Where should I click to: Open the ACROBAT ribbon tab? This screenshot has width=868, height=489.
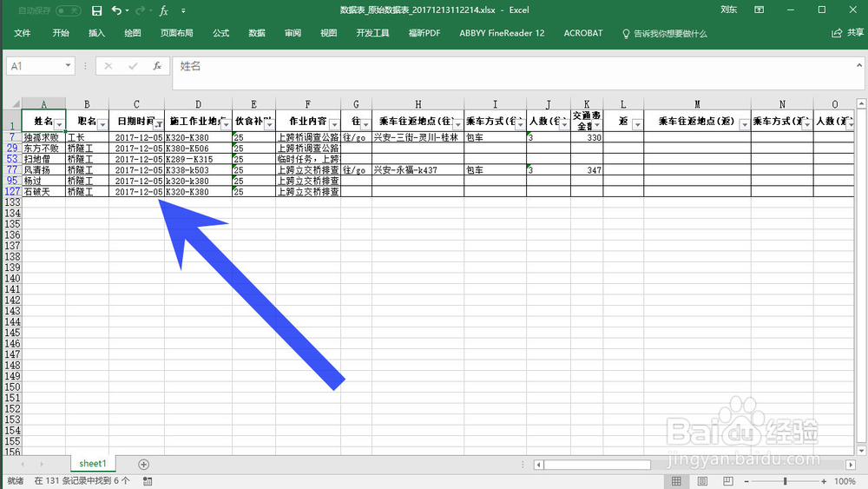coord(583,33)
